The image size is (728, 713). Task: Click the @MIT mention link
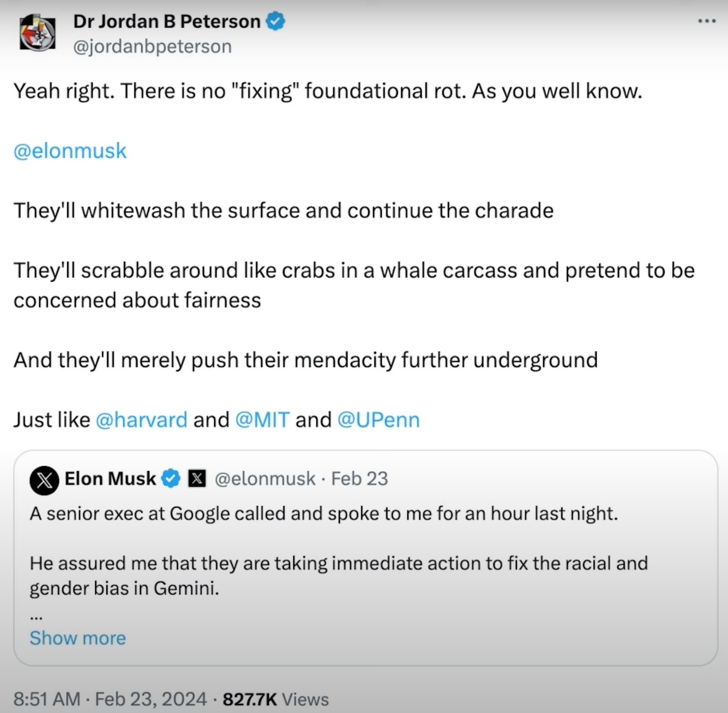tap(262, 419)
